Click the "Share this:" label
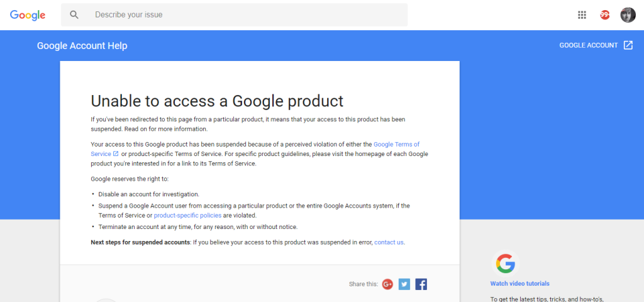Viewport: 644px width, 302px height. point(363,284)
